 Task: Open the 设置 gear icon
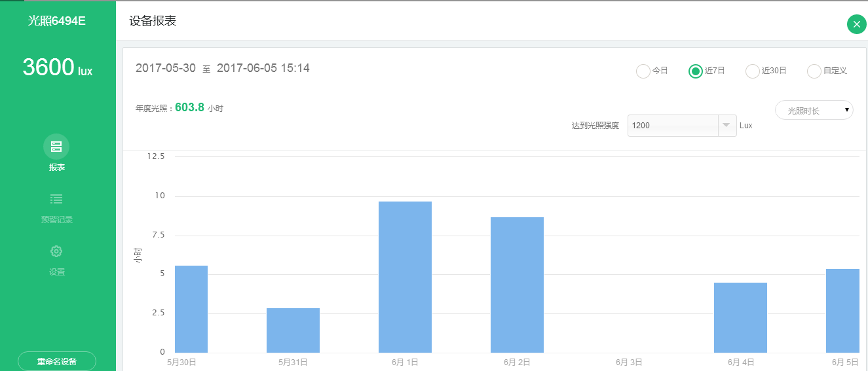tap(56, 251)
